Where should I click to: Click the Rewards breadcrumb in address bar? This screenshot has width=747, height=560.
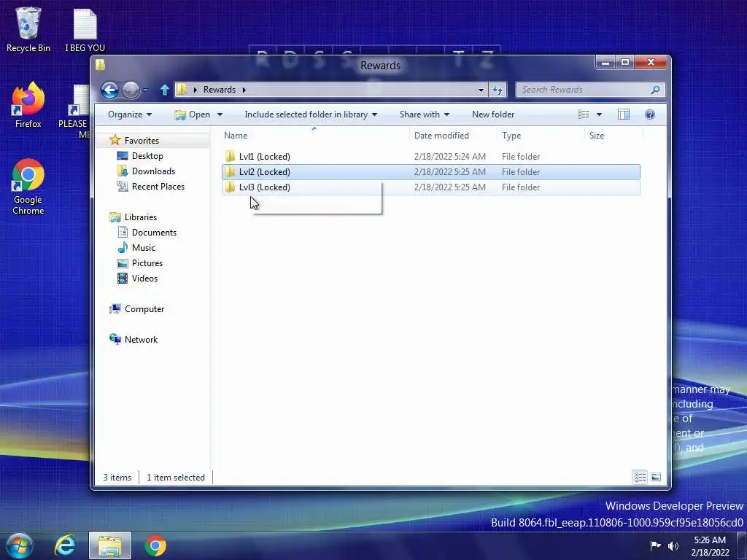click(220, 90)
